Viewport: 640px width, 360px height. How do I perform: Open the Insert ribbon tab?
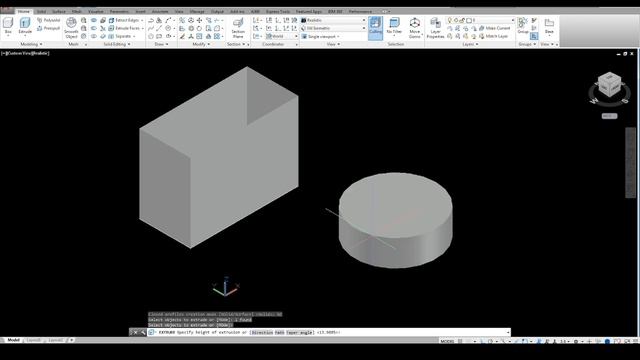click(x=140, y=11)
